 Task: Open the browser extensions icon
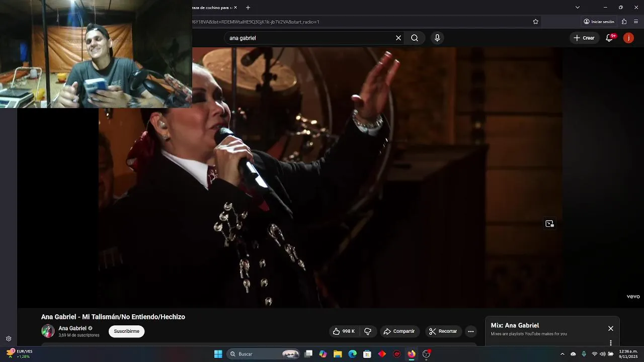tap(624, 22)
